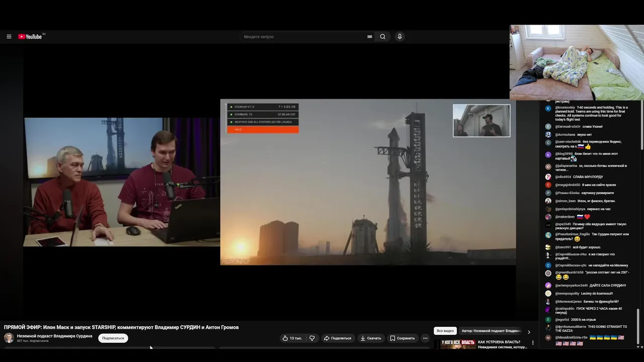The width and height of the screenshot is (644, 362).
Task: Click chat message 'звука нет'
Action: [x=585, y=135]
